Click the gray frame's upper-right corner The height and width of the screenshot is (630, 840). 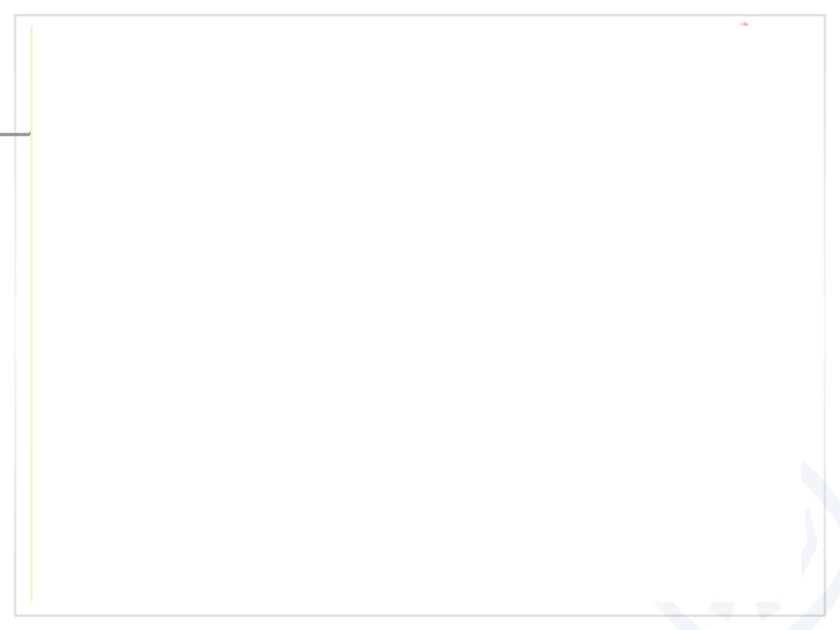[x=825, y=16]
